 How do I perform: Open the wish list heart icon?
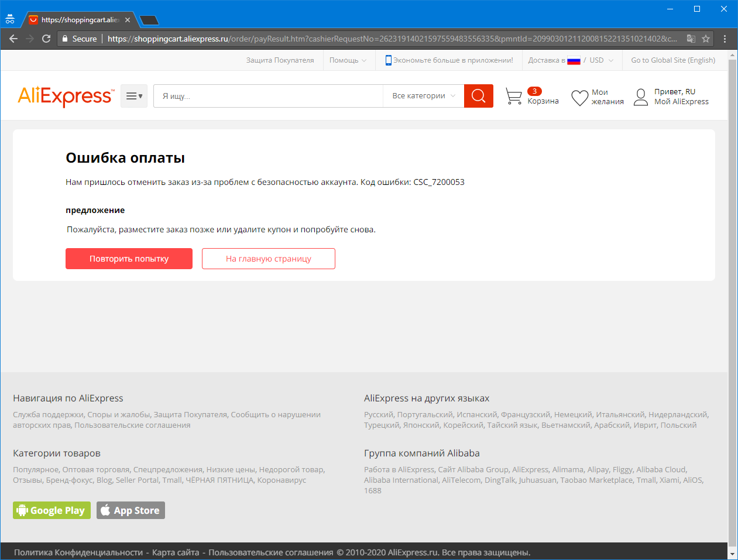click(x=579, y=98)
